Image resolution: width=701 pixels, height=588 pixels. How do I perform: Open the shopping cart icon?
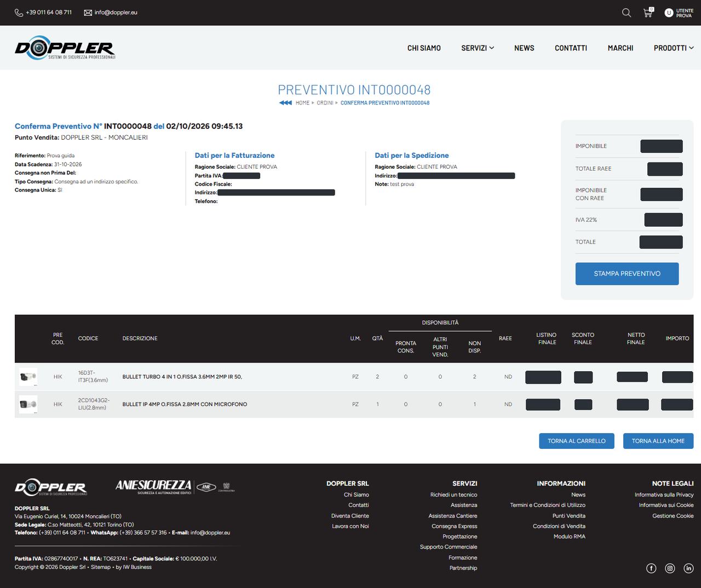tap(648, 13)
